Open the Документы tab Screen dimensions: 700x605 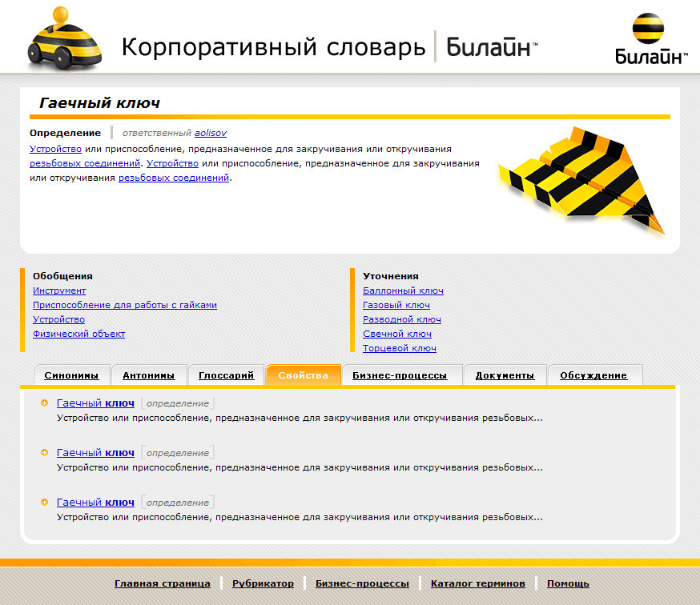[505, 375]
